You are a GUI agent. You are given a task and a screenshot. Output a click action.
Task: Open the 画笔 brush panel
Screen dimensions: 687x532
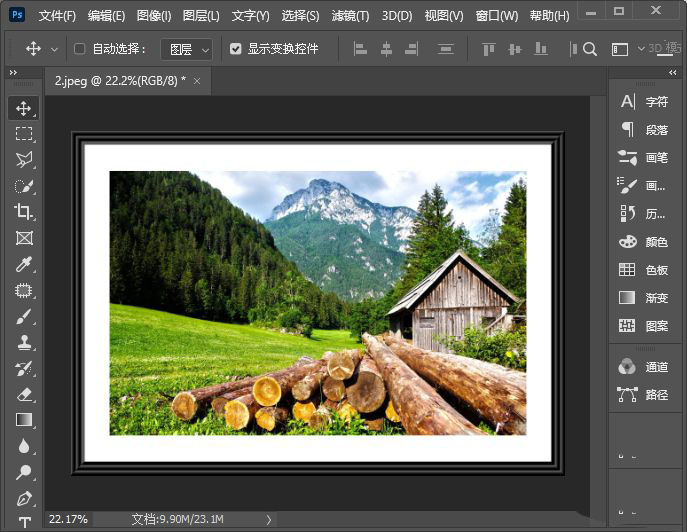click(644, 158)
